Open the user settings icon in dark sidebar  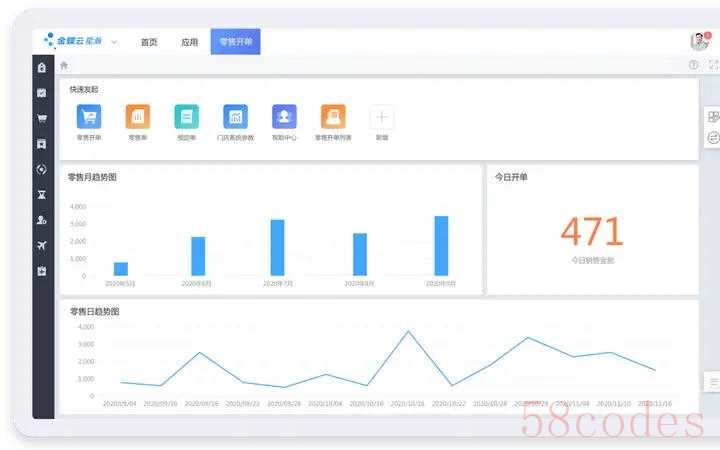(42, 220)
